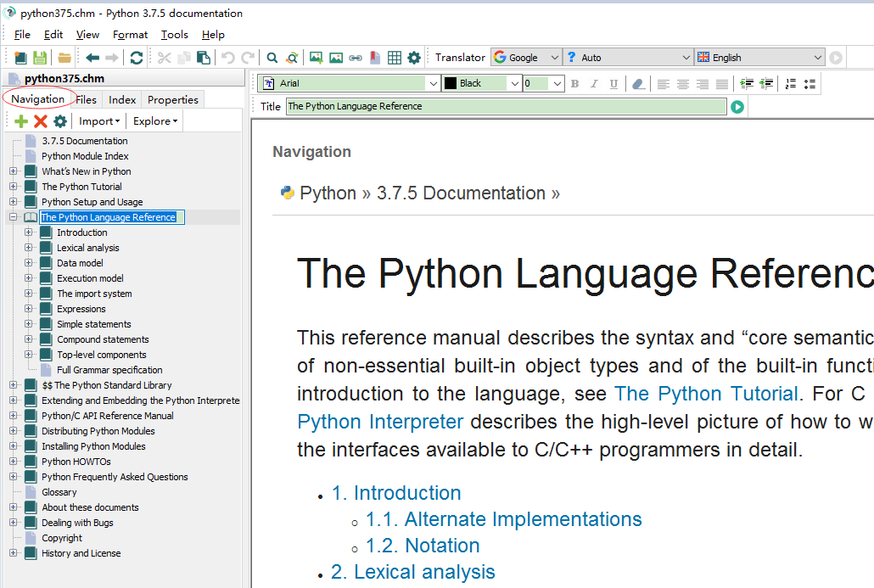Toggle bold text formatting
This screenshot has height=588, width=874.
tap(574, 83)
